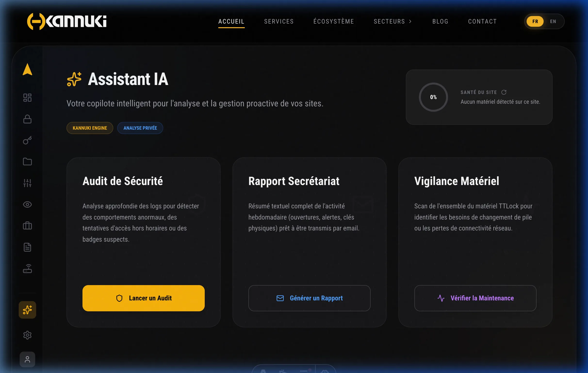Click Générer un Rapport button
The width and height of the screenshot is (588, 373).
309,298
